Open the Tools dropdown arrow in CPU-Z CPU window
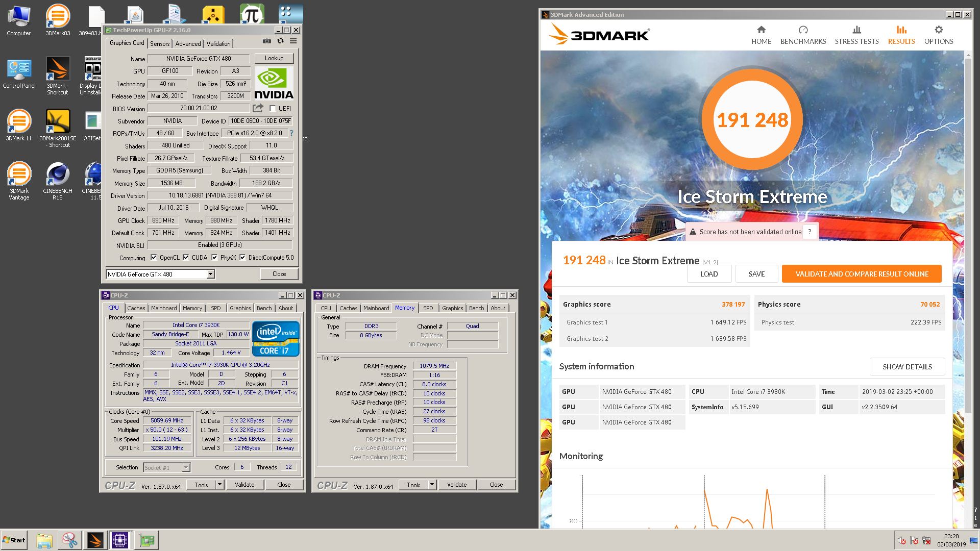This screenshot has height=551, width=980. point(219,485)
